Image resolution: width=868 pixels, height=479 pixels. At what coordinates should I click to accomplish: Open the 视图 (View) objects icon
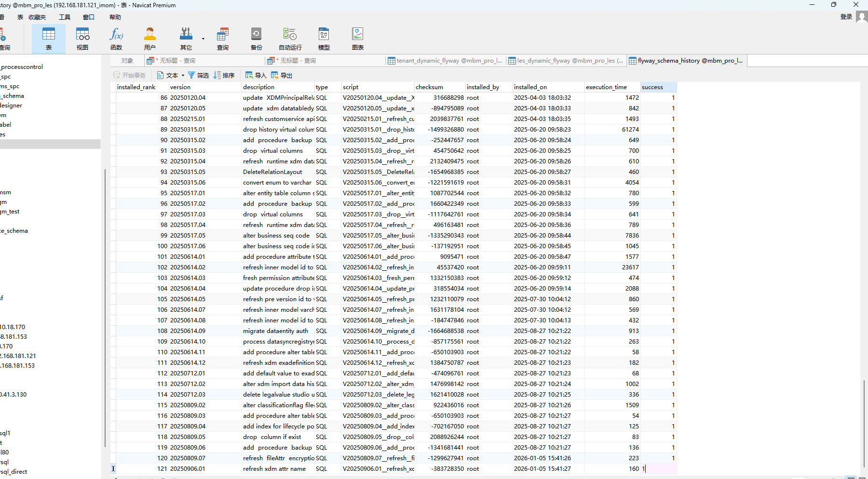coord(82,39)
